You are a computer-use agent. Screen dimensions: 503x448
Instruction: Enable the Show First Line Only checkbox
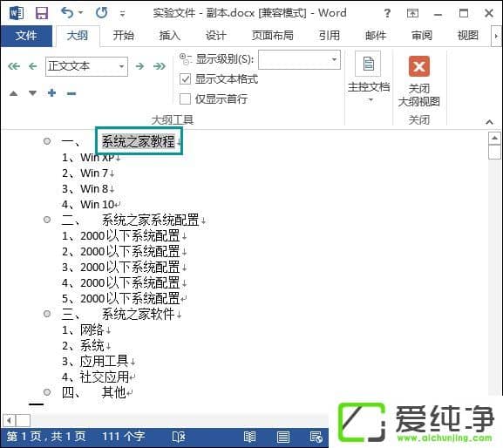coord(185,98)
